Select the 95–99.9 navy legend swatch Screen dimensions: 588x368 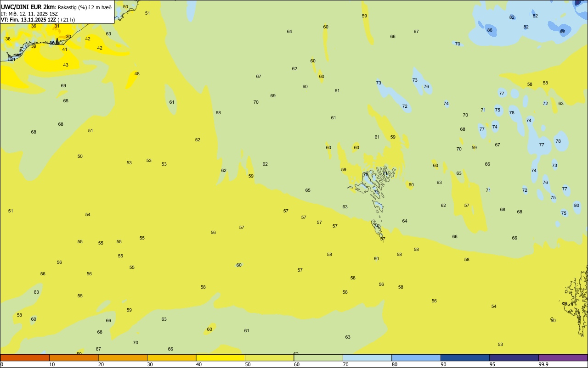coord(514,357)
